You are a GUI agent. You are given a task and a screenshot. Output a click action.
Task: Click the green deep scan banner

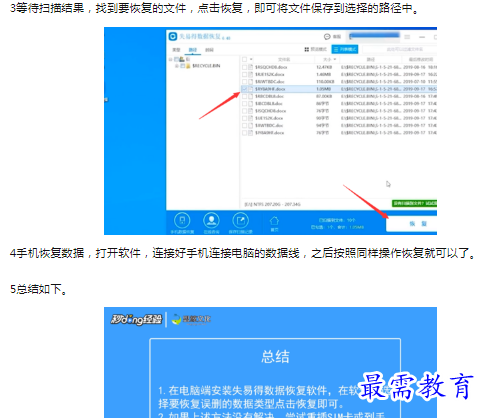click(x=414, y=203)
